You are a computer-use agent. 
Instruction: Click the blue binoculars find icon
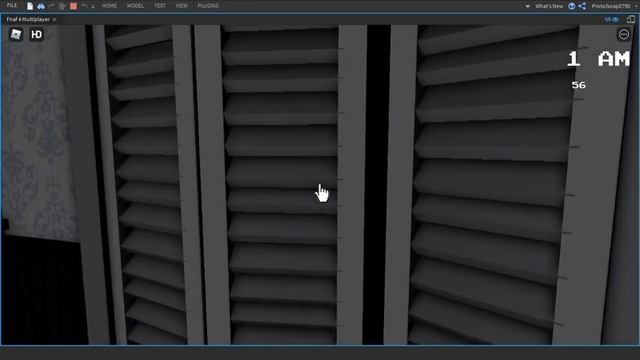[41, 6]
